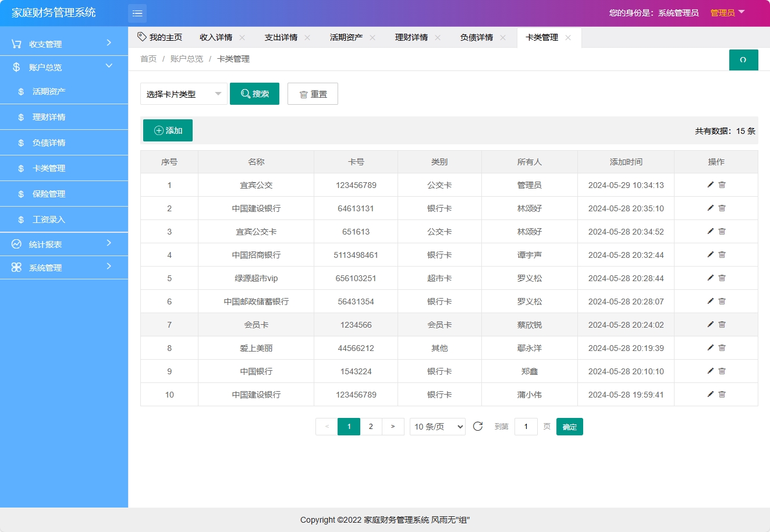Click the hamburger menu icon next to the system title
Image resolution: width=770 pixels, height=532 pixels.
tap(137, 13)
